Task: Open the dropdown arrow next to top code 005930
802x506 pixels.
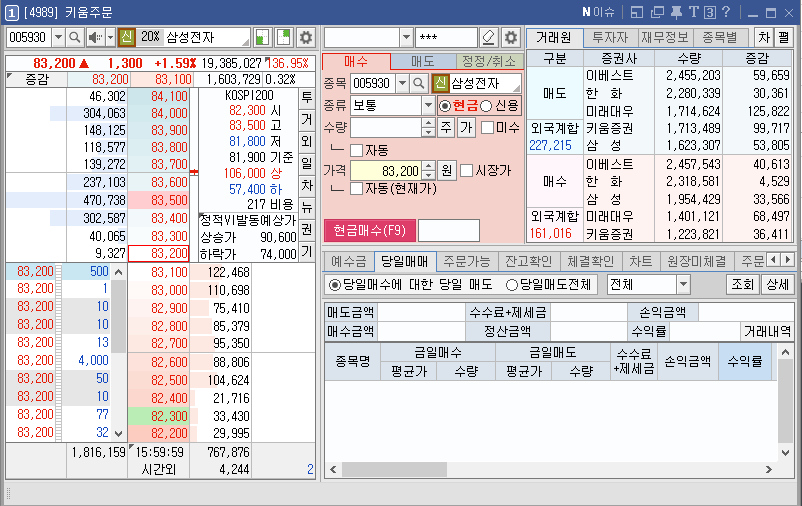Action: pyautogui.click(x=58, y=37)
